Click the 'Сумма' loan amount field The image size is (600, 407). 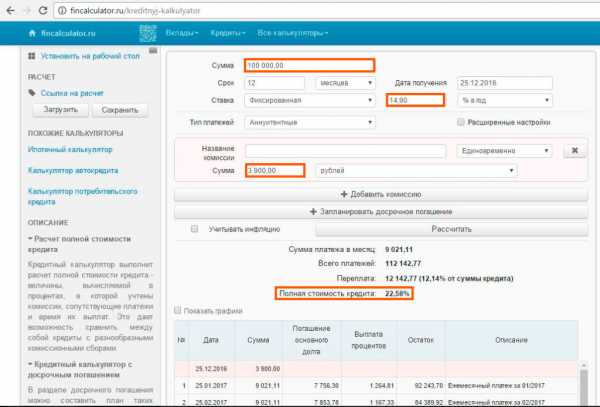pos(309,65)
